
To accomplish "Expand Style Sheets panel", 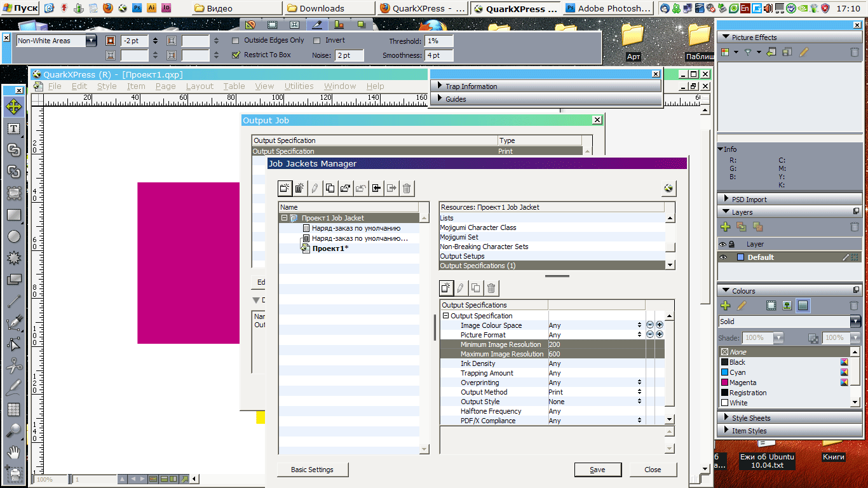I will coord(726,417).
